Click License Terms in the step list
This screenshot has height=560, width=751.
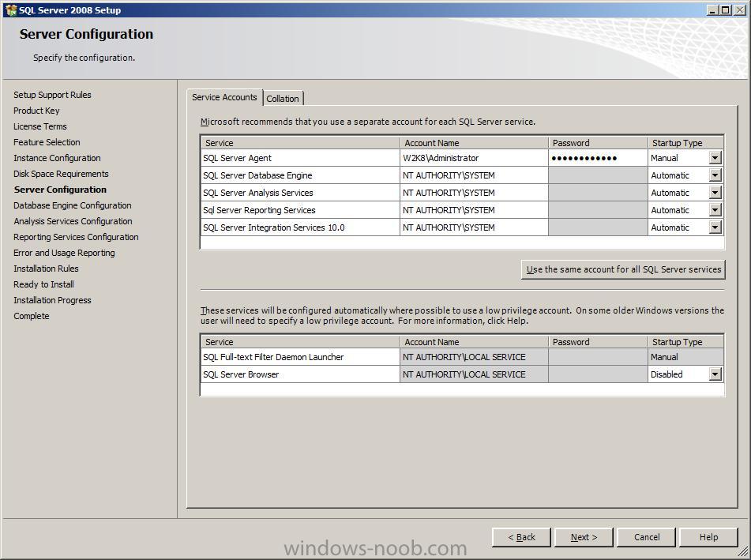click(x=40, y=126)
